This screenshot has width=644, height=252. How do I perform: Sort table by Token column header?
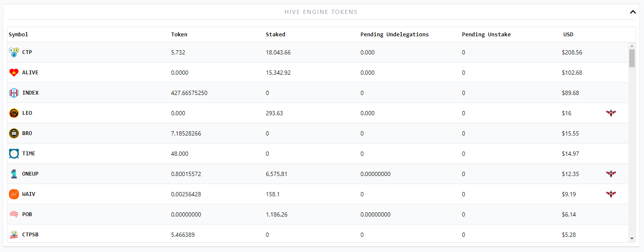pyautogui.click(x=179, y=35)
